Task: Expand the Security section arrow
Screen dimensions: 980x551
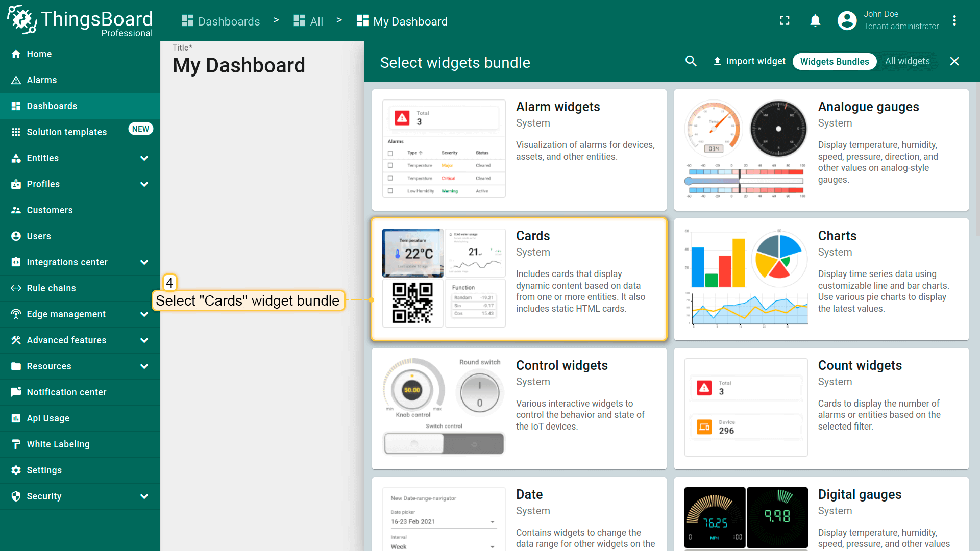Action: 144,496
